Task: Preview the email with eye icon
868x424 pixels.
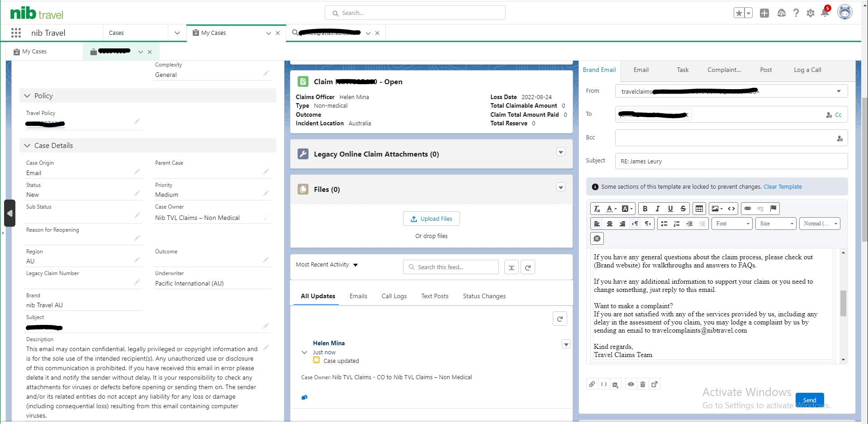Action: point(631,384)
